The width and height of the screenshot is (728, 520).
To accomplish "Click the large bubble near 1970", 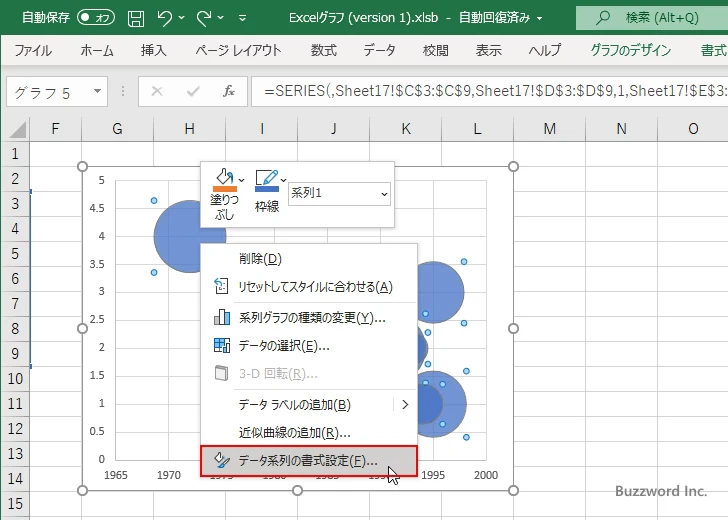I will click(x=179, y=237).
